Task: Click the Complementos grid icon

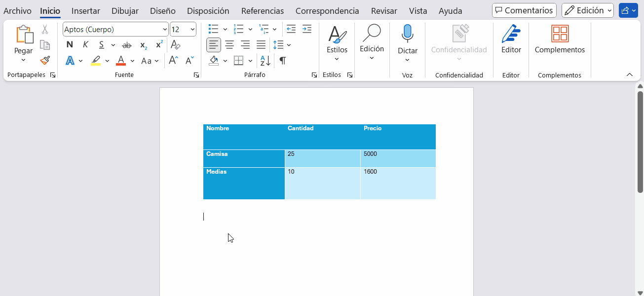Action: point(560,34)
